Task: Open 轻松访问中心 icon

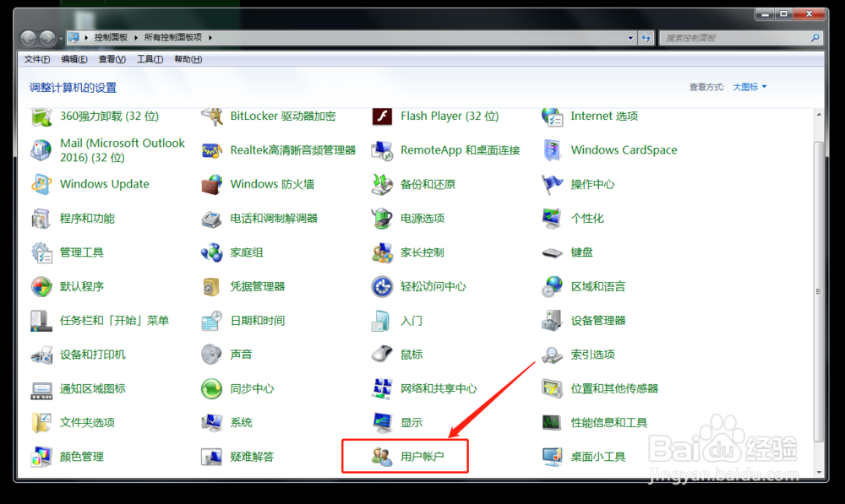Action: tap(382, 286)
